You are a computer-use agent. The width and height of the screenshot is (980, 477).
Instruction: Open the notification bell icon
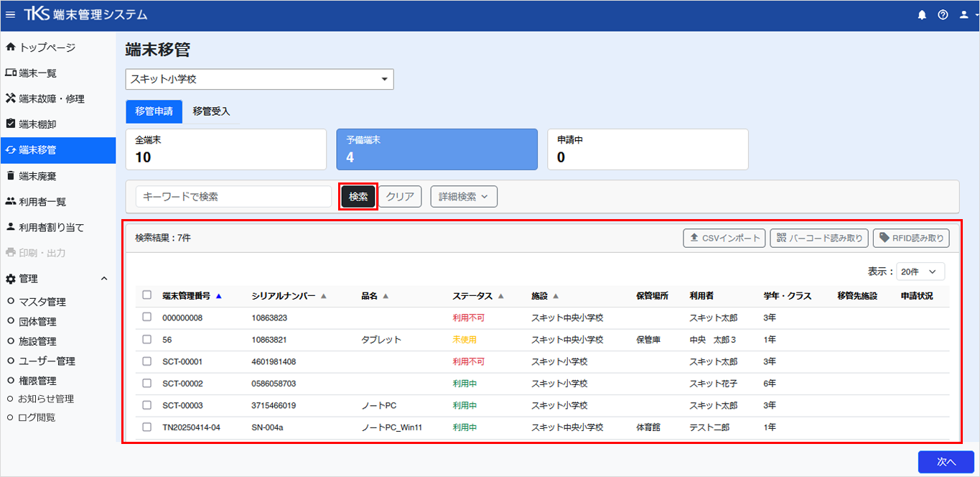pos(922,15)
